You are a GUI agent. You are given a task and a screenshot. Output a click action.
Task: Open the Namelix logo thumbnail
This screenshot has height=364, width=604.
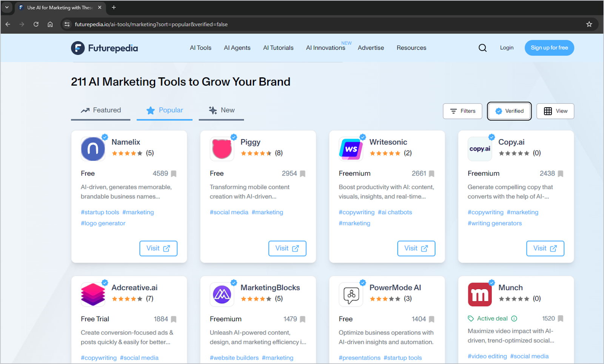tap(93, 149)
